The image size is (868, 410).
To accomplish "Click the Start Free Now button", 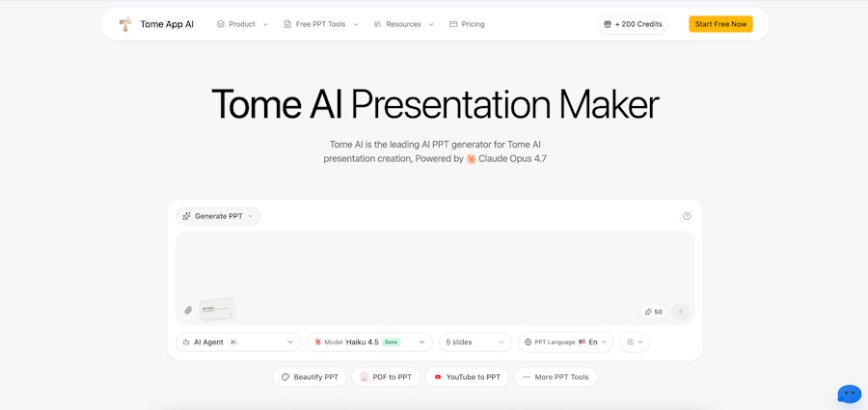I will coord(720,24).
